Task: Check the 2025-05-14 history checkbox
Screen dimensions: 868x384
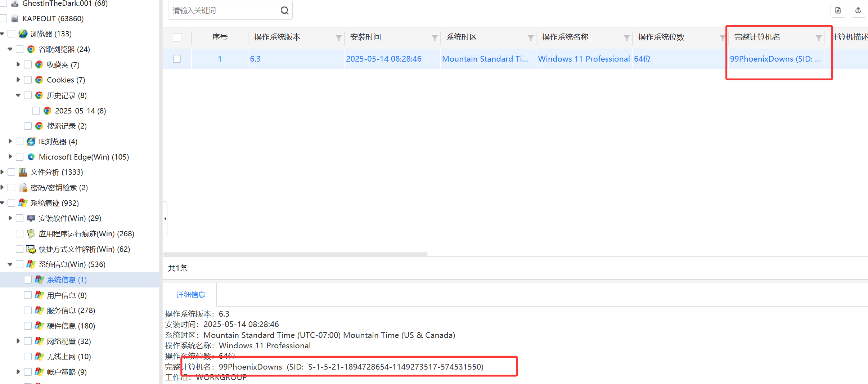Action: click(36, 111)
